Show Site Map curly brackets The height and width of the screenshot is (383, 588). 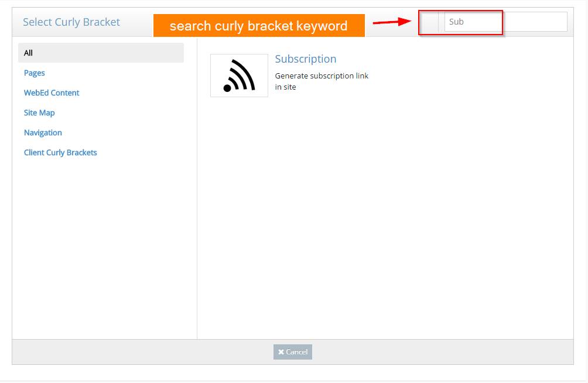39,113
